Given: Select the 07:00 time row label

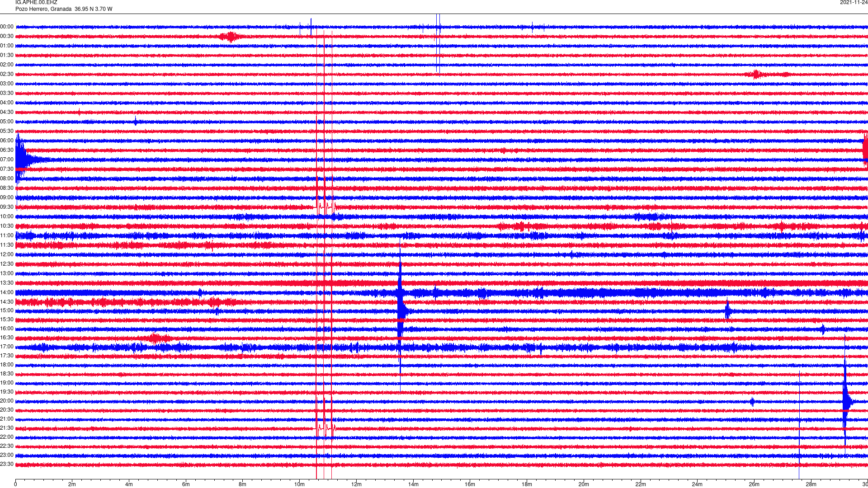Looking at the screenshot, I should tap(7, 160).
